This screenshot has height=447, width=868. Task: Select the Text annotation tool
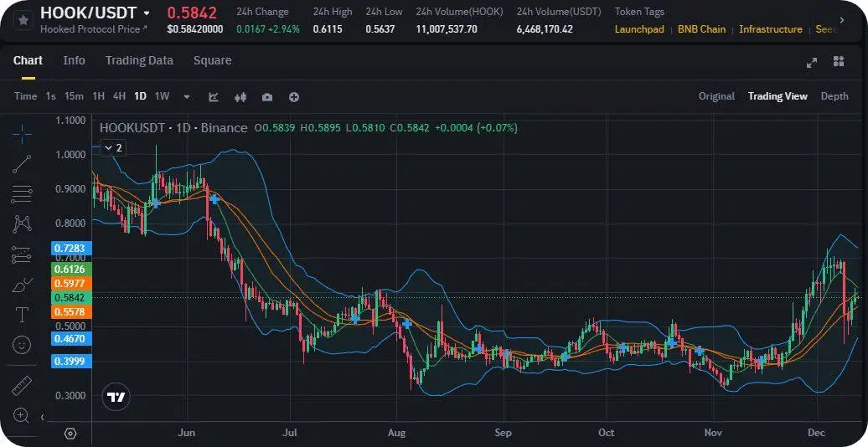pos(22,315)
